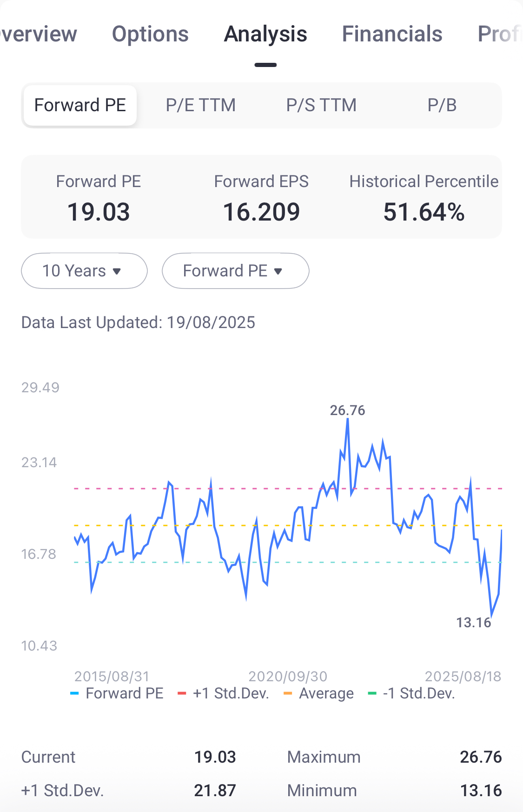Select the Analysis tab
The image size is (523, 812).
tap(265, 34)
